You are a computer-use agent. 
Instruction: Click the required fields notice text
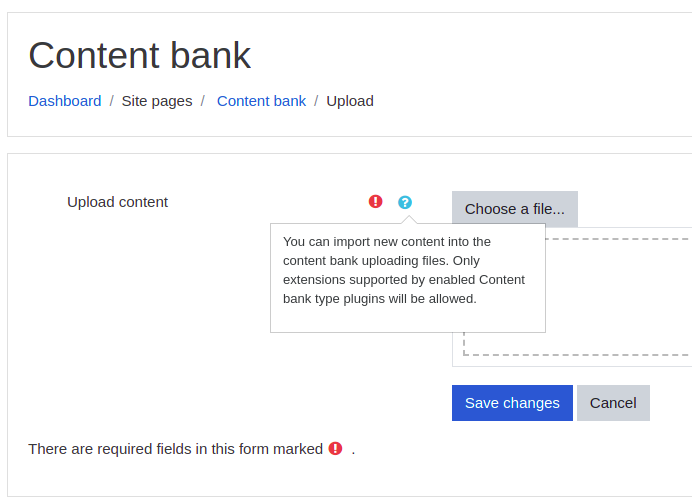tap(176, 449)
